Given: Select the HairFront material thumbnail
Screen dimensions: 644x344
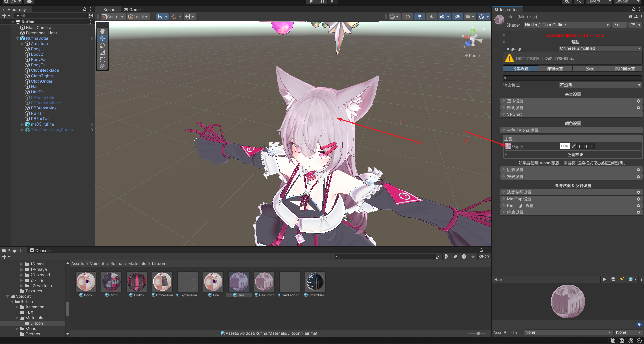Looking at the screenshot, I should tap(264, 282).
